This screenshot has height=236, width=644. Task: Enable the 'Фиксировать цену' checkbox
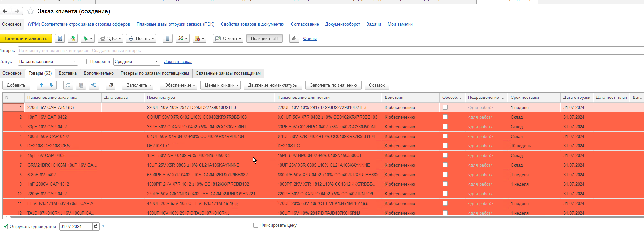tap(256, 225)
